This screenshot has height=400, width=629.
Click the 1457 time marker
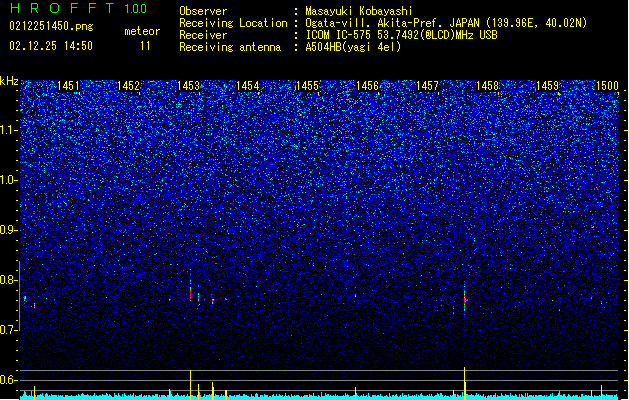pos(427,86)
